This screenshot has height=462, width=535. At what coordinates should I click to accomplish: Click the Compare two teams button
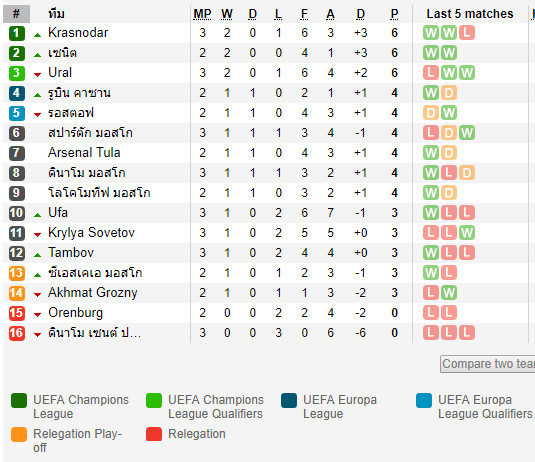tap(488, 364)
